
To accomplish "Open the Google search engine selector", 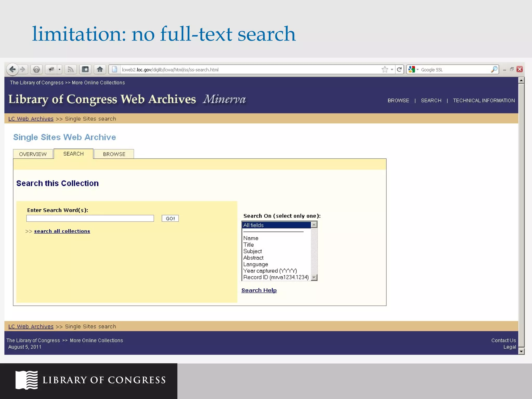I will click(413, 69).
